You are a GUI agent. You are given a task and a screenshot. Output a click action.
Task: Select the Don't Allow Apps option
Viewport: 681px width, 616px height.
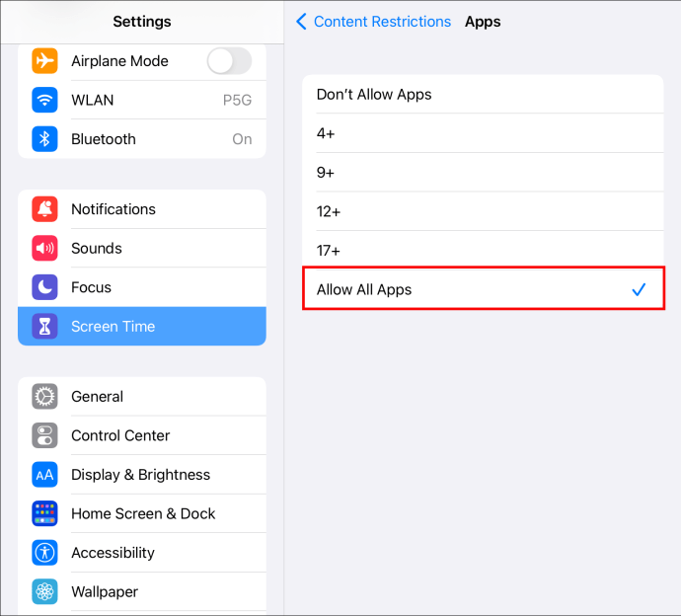(482, 95)
